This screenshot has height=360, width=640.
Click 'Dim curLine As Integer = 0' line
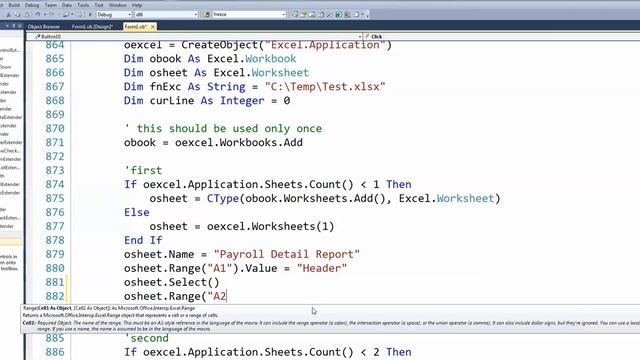tap(207, 100)
